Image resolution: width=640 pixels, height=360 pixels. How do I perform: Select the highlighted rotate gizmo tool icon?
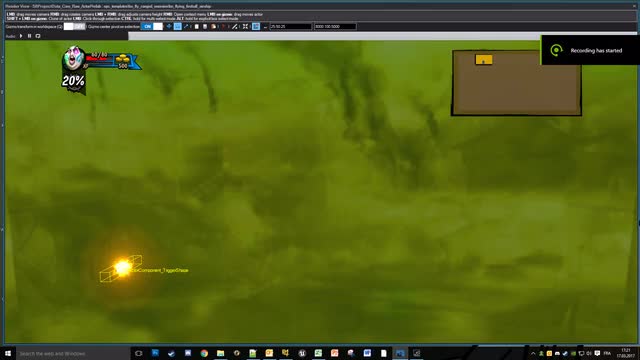178,27
